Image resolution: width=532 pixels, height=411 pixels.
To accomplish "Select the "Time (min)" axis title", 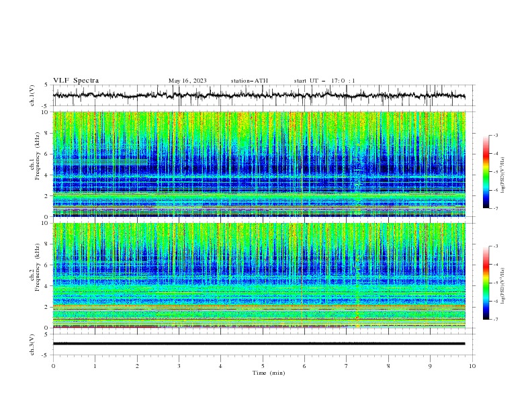I will 269,373.
